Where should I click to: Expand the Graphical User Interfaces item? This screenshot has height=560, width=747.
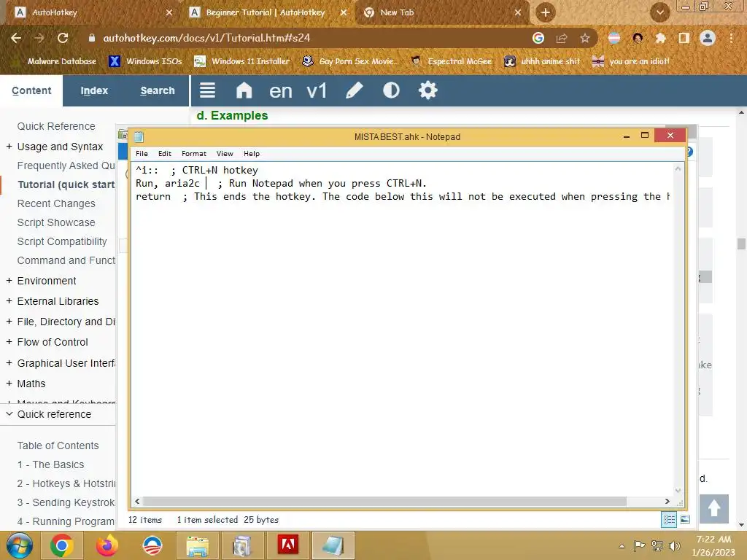pos(9,363)
